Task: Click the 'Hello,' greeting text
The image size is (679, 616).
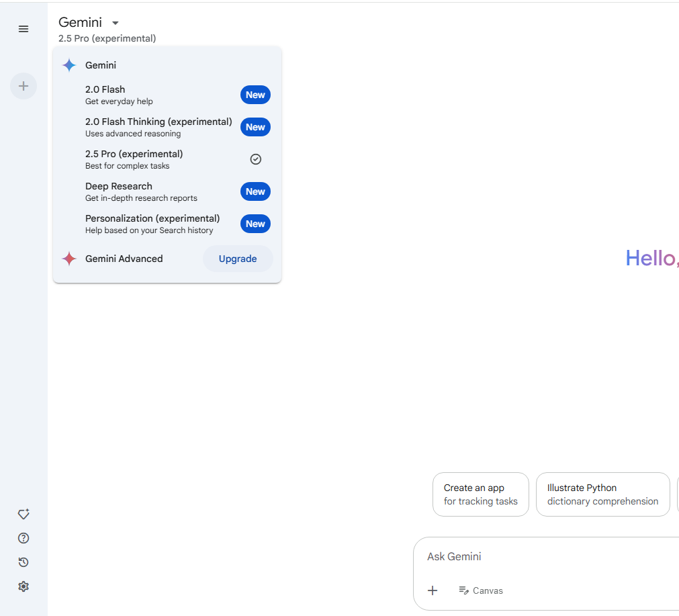Action: pyautogui.click(x=651, y=258)
